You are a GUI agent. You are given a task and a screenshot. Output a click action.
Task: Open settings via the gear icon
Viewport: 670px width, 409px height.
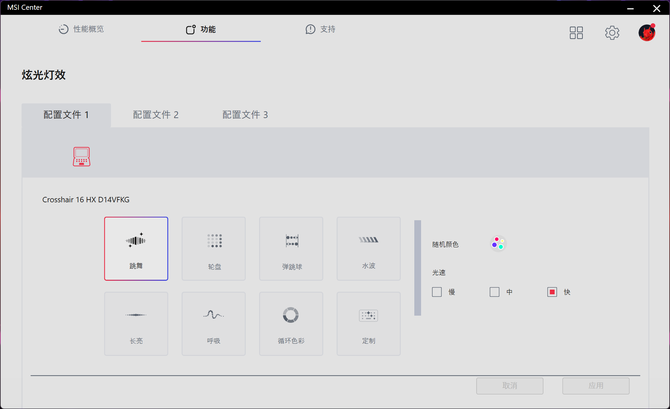click(x=612, y=32)
